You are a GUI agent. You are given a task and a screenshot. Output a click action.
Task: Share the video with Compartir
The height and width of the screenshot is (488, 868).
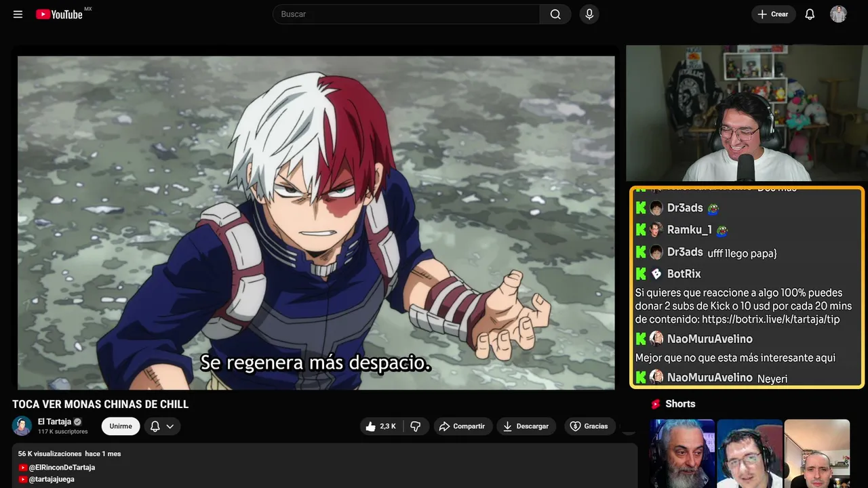462,426
